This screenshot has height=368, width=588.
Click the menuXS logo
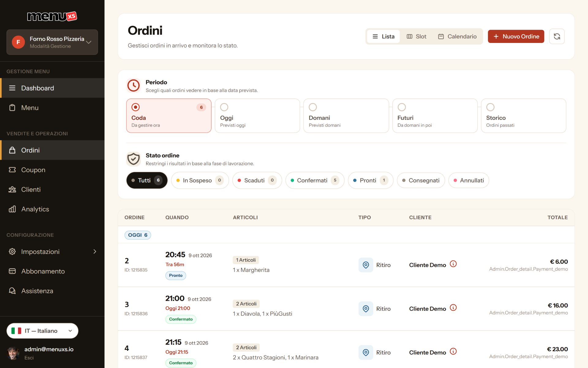(52, 16)
